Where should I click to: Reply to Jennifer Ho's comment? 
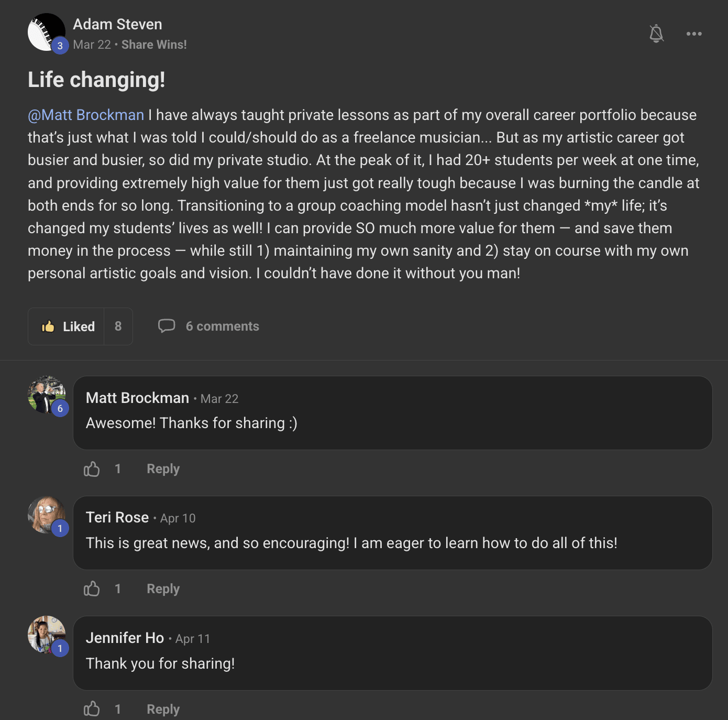point(163,709)
